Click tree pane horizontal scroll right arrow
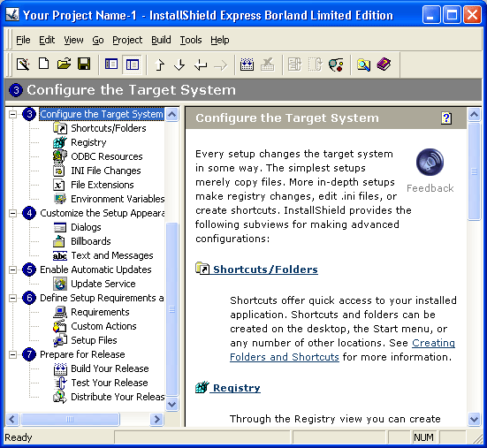Viewport: 487px width, 448px height. pos(156,420)
